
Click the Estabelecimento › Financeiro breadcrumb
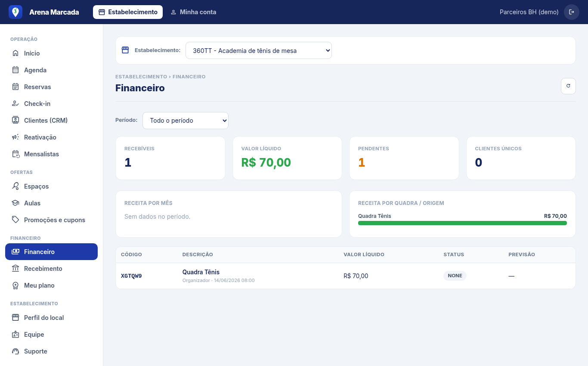tap(161, 77)
